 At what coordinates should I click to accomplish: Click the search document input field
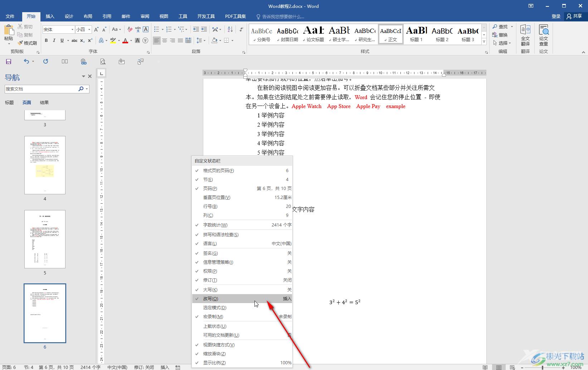pyautogui.click(x=41, y=89)
